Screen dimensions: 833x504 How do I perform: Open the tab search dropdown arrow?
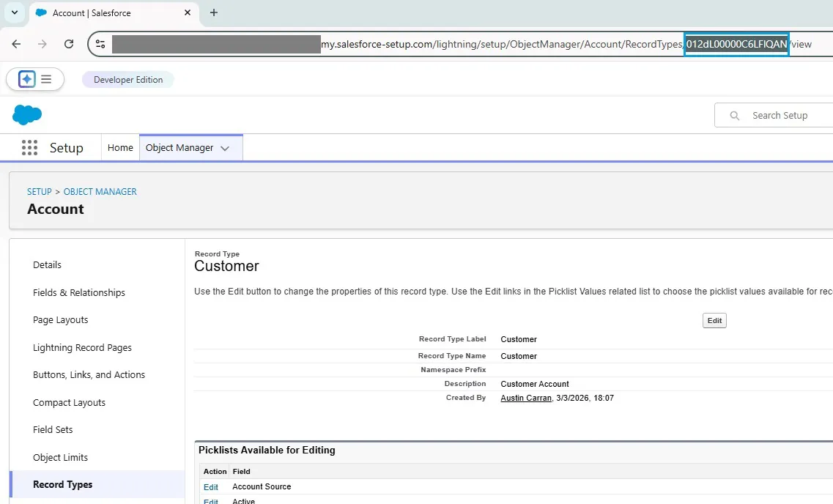click(15, 12)
